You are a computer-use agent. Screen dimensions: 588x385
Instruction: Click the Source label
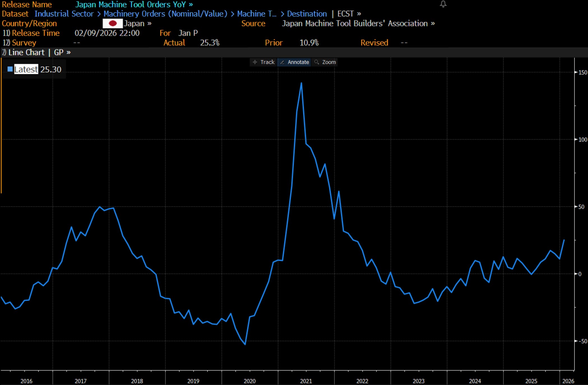[253, 24]
